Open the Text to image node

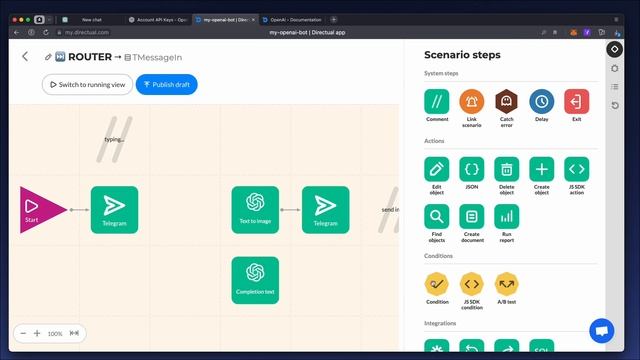(x=255, y=210)
